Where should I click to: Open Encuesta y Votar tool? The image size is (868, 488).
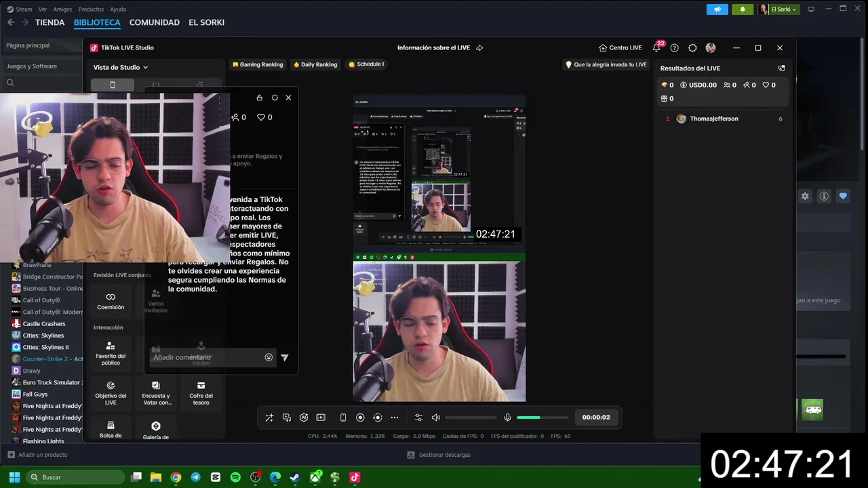(156, 393)
